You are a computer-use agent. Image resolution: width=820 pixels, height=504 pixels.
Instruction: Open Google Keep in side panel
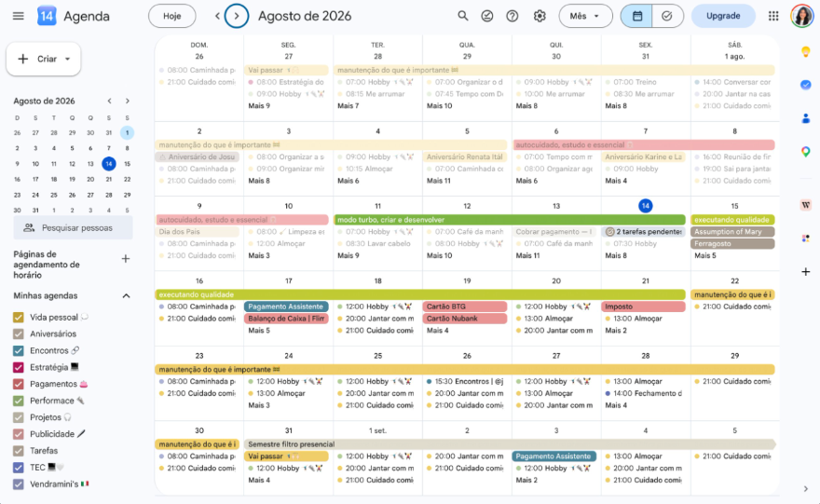[x=806, y=51]
